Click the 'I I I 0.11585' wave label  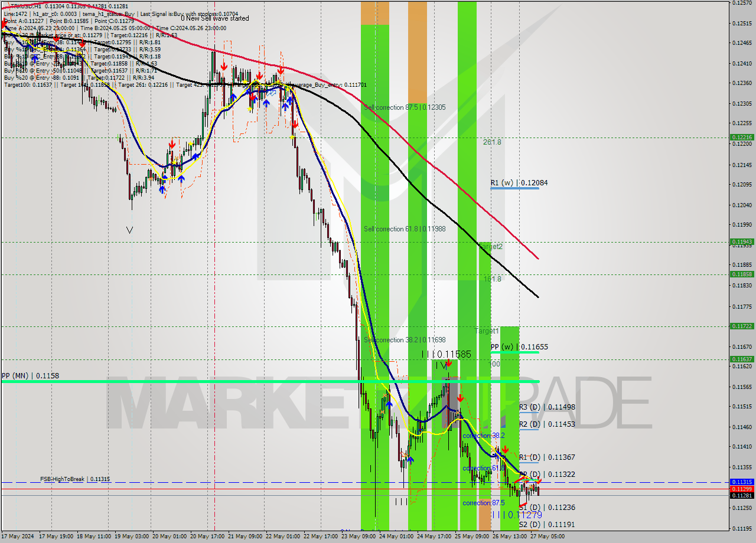(x=447, y=354)
